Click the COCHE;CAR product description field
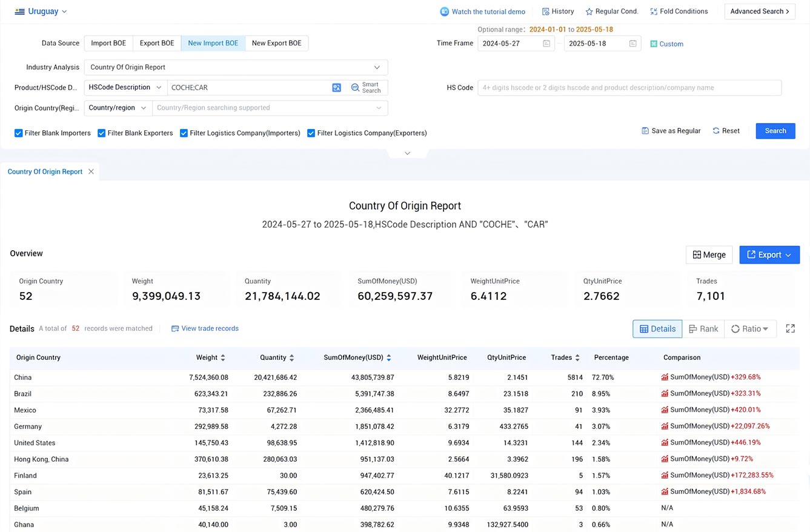The width and height of the screenshot is (810, 532). 248,88
